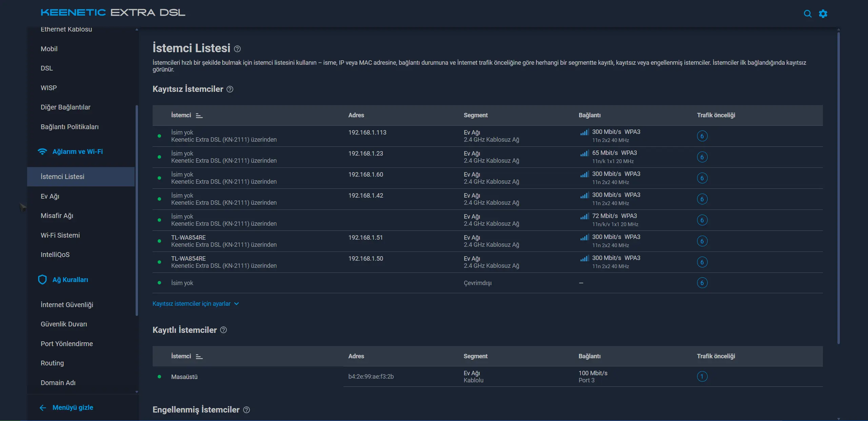The height and width of the screenshot is (421, 868).
Task: Click signal strength icon for 192.168.1.51
Action: 584,237
